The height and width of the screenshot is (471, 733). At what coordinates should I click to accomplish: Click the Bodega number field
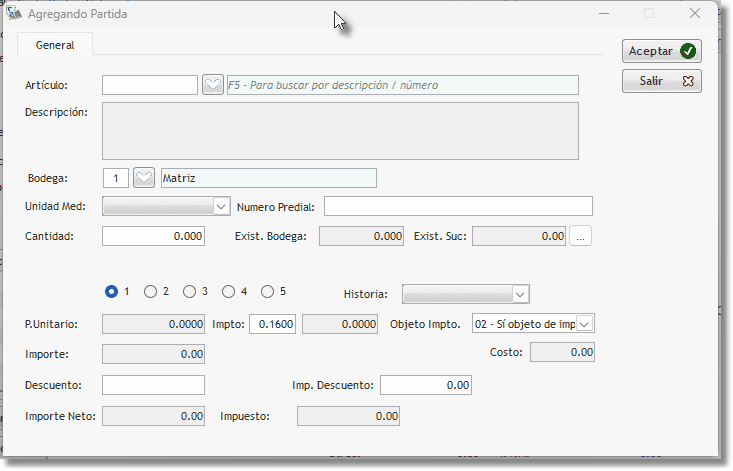tap(115, 178)
